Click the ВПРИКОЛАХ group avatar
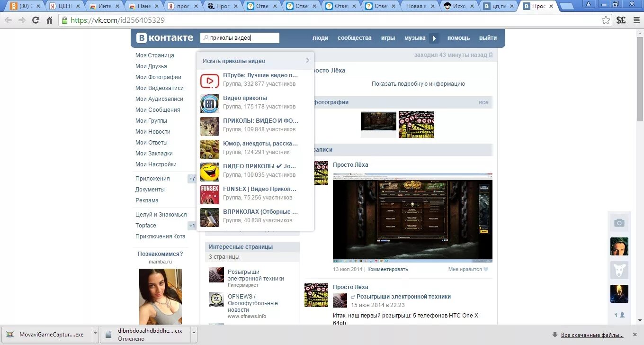This screenshot has height=345, width=644. pos(209,217)
